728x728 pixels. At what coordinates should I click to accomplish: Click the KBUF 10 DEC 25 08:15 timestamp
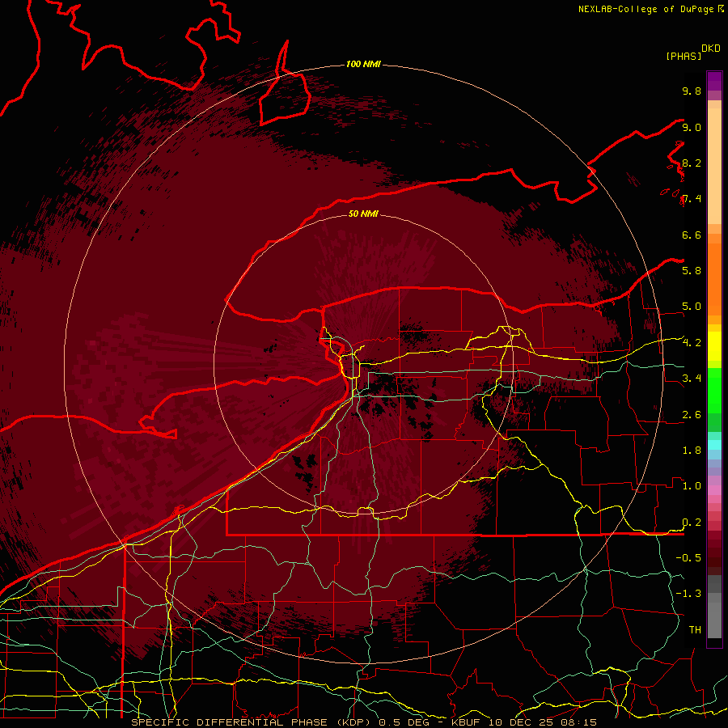[x=523, y=722]
